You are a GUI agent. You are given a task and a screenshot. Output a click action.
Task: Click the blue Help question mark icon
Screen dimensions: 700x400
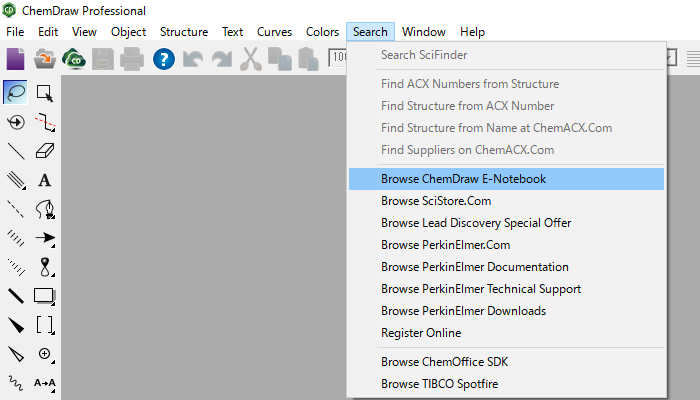(163, 60)
